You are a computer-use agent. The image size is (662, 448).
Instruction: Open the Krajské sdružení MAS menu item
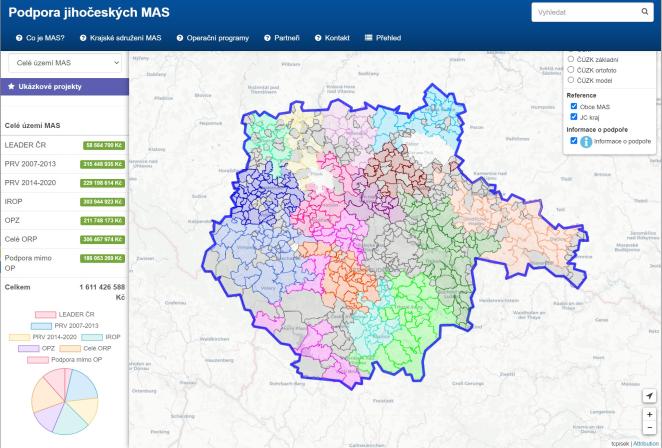121,38
